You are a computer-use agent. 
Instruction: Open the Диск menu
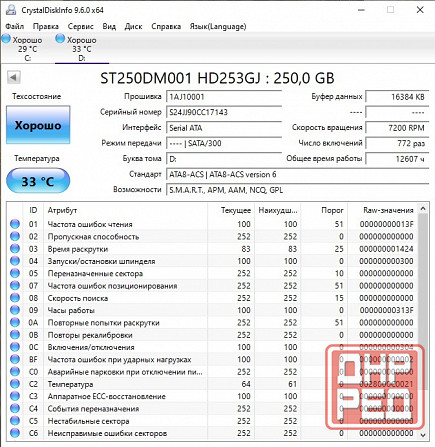133,26
